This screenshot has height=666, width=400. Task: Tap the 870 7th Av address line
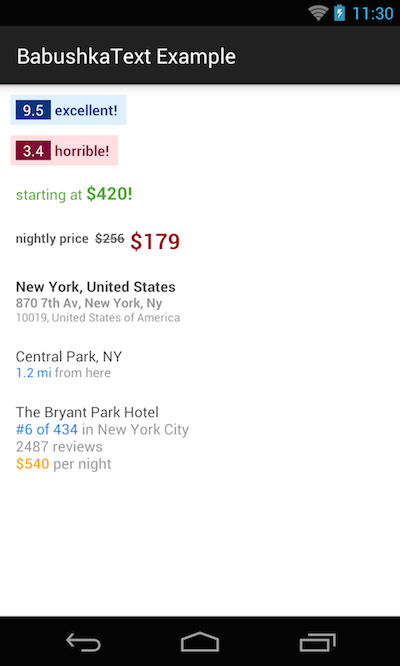[x=89, y=303]
